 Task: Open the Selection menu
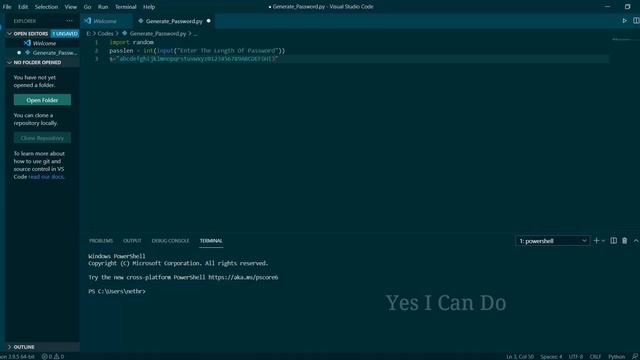(46, 7)
